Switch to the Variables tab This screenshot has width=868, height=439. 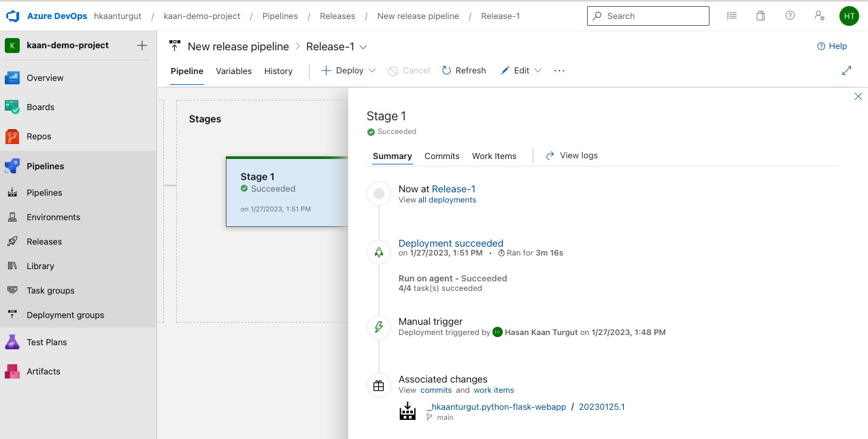(x=234, y=71)
